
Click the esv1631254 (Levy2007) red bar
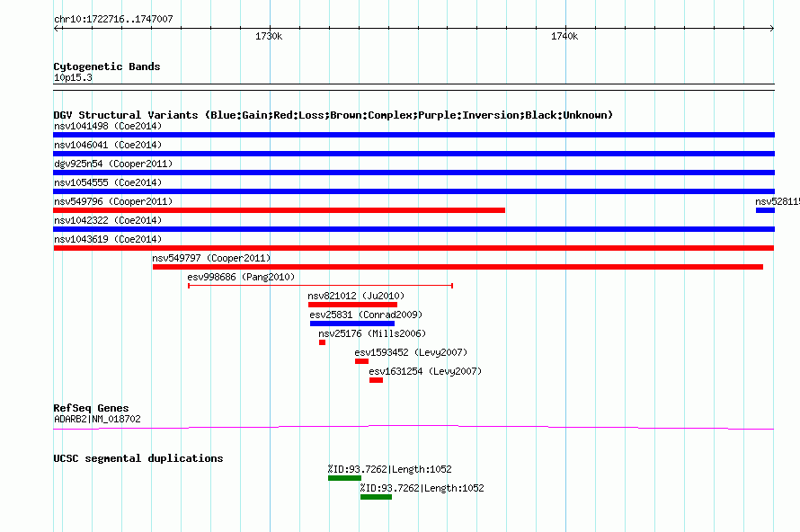pyautogui.click(x=376, y=380)
